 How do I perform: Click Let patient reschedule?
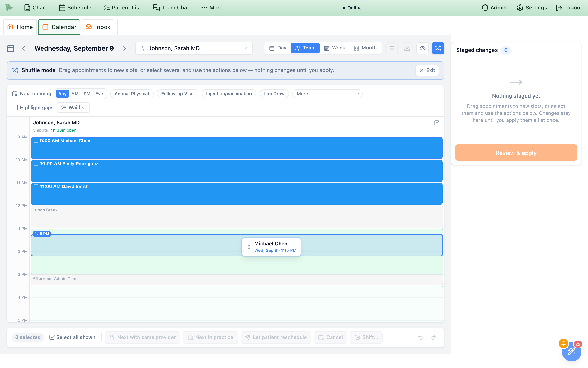[x=276, y=337]
